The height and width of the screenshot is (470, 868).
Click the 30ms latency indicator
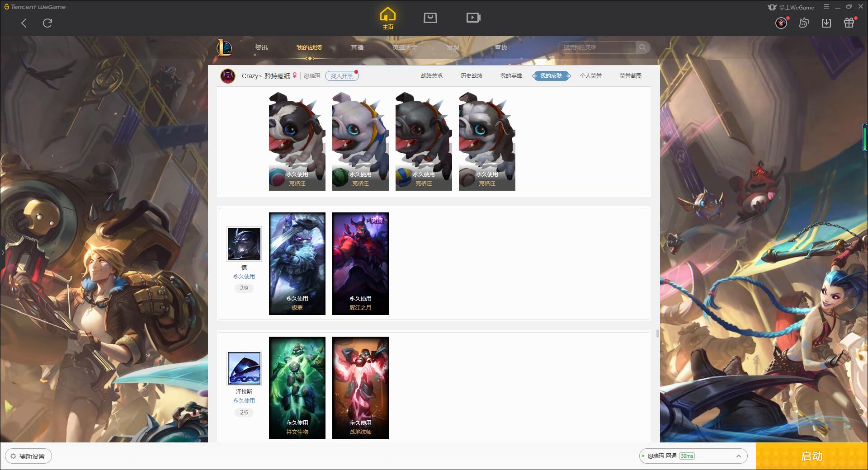(x=687, y=456)
